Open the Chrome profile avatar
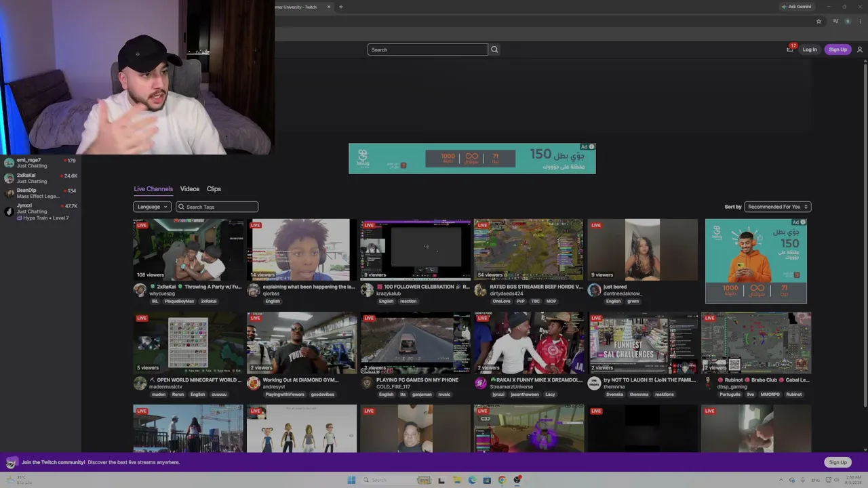 848,21
